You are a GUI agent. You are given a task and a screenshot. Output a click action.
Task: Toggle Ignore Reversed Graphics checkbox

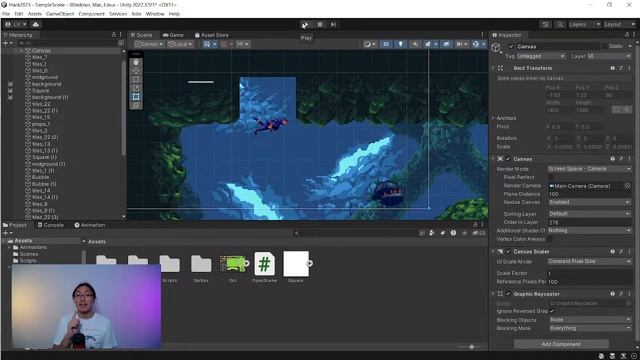(552, 311)
